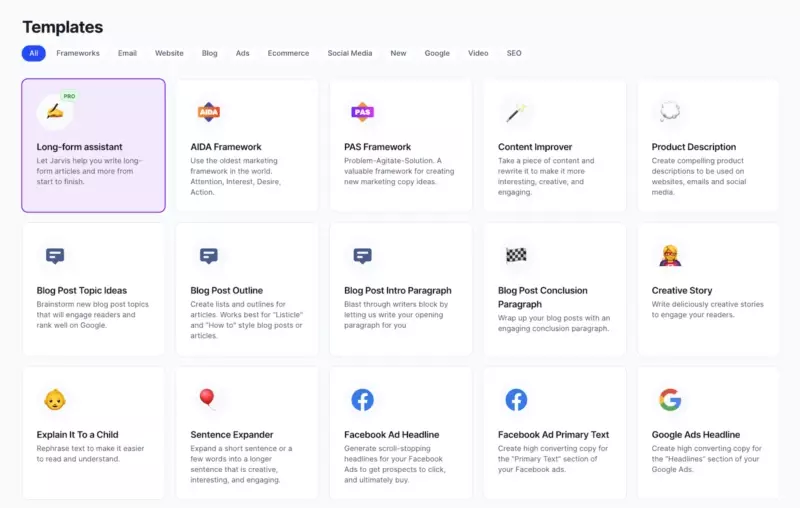Image resolution: width=800 pixels, height=508 pixels.
Task: Click 'Wrap up your blog posts' description
Action: (x=554, y=323)
